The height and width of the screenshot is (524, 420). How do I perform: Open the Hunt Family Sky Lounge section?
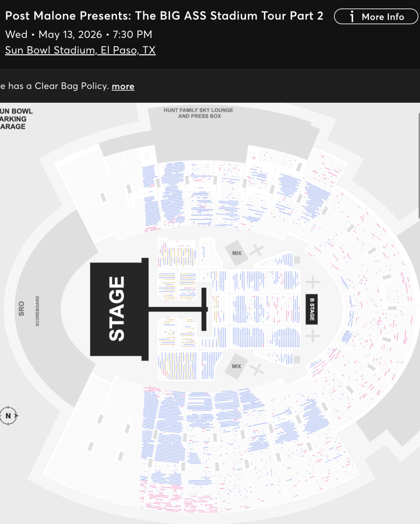[x=198, y=113]
